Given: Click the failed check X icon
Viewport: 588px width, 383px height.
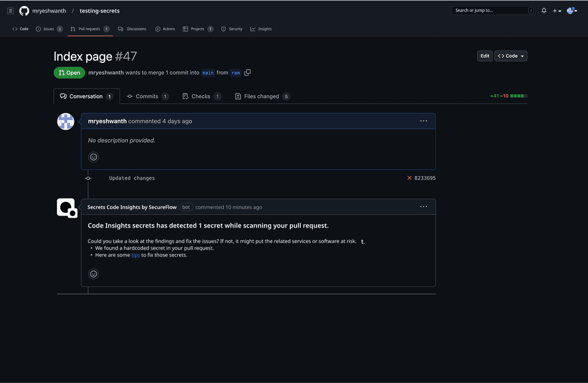Looking at the screenshot, I should tap(409, 178).
